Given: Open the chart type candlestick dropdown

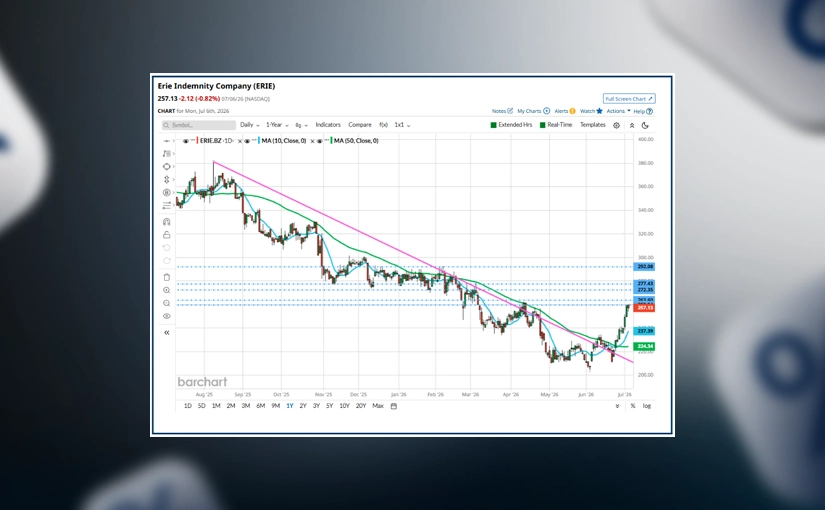Looking at the screenshot, I should pyautogui.click(x=301, y=125).
